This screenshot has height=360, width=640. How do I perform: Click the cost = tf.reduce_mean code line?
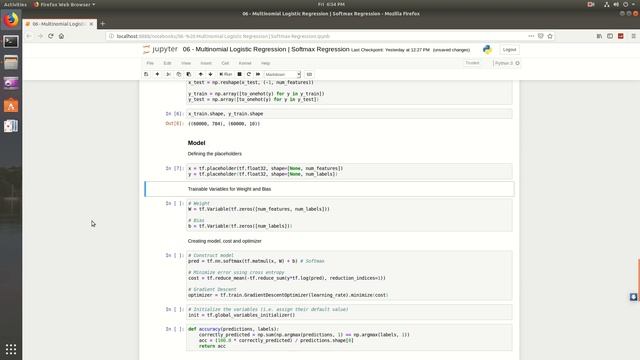287,278
